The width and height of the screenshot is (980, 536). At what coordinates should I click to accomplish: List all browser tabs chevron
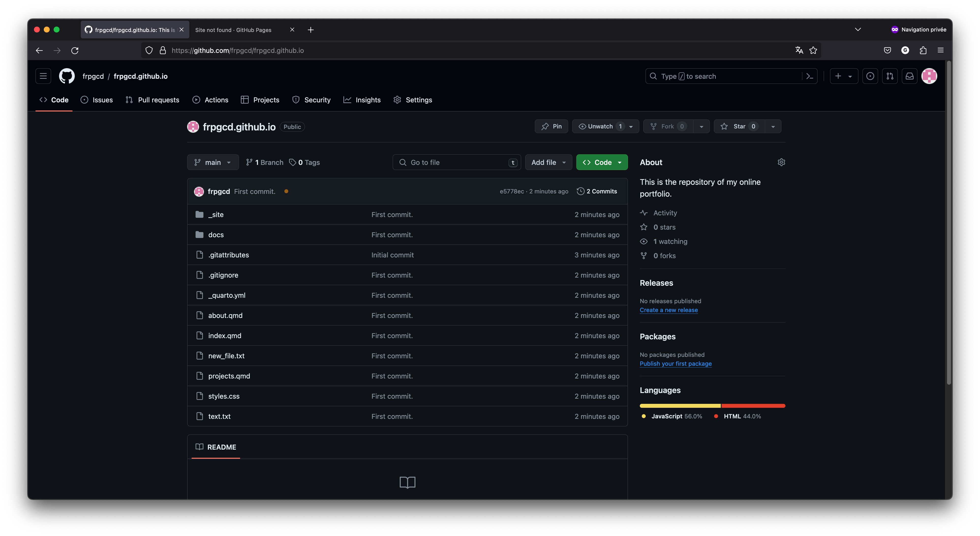tap(857, 29)
